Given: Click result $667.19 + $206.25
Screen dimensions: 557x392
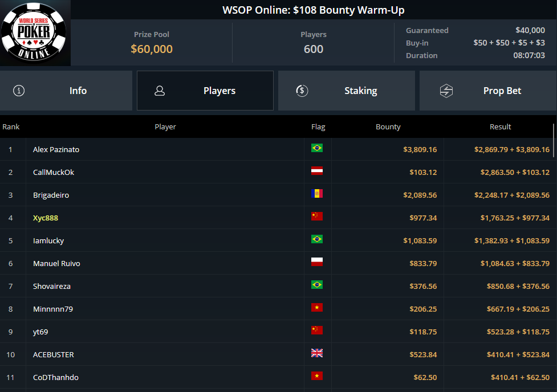Looking at the screenshot, I should (x=518, y=309).
